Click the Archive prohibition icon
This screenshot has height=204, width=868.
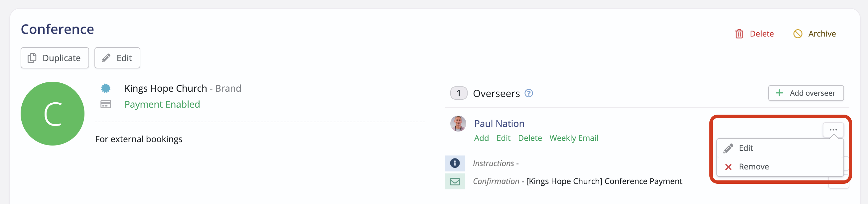click(x=797, y=34)
